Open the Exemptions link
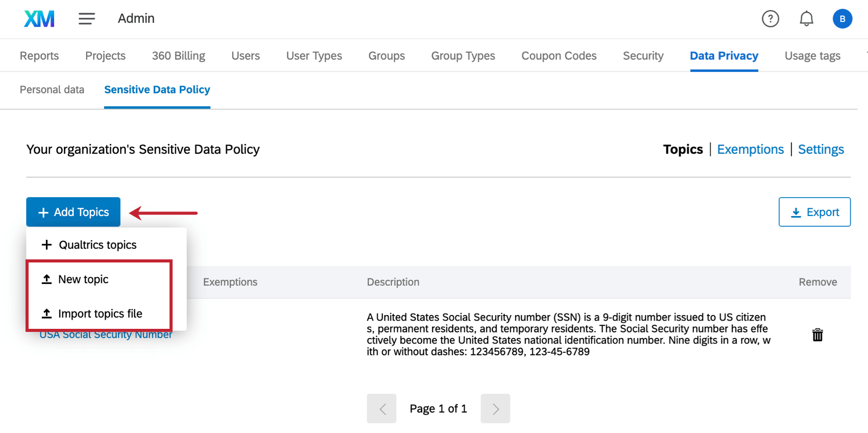This screenshot has width=868, height=433. [750, 150]
